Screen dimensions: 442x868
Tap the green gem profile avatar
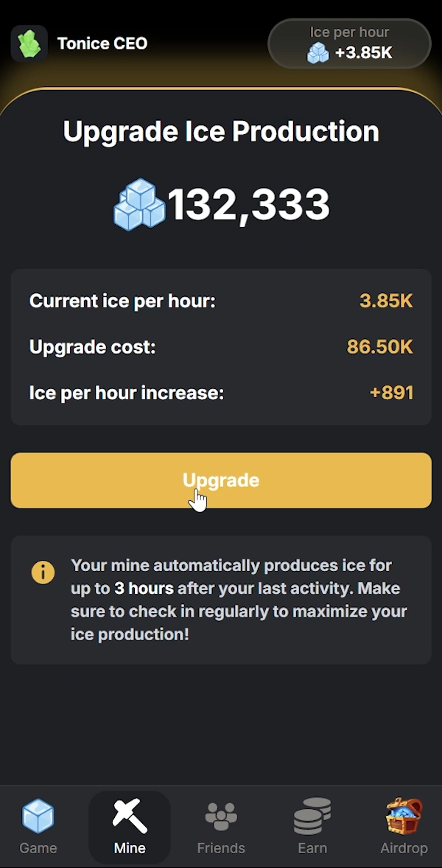tap(28, 43)
